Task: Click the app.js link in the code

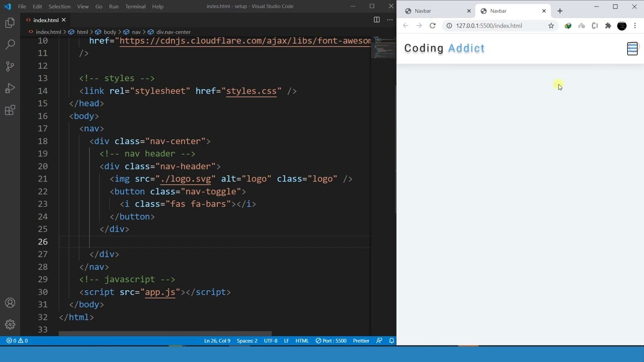Action: (x=160, y=292)
